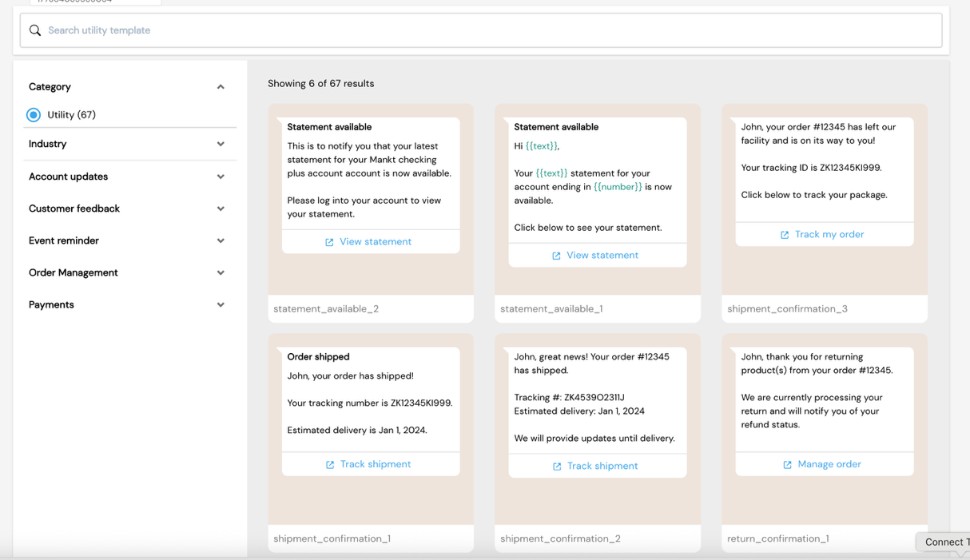
Task: Click the Showing 6 of 67 results text
Action: pyautogui.click(x=320, y=83)
